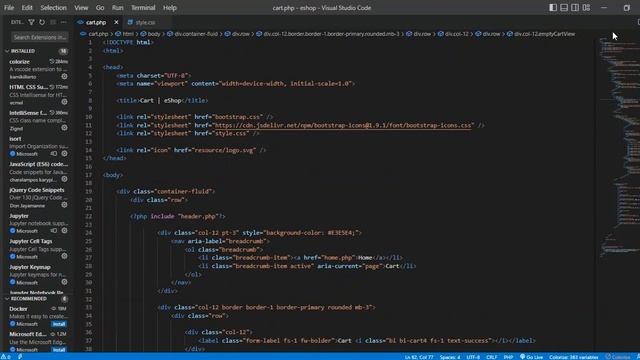Open the Go menu

click(x=100, y=8)
